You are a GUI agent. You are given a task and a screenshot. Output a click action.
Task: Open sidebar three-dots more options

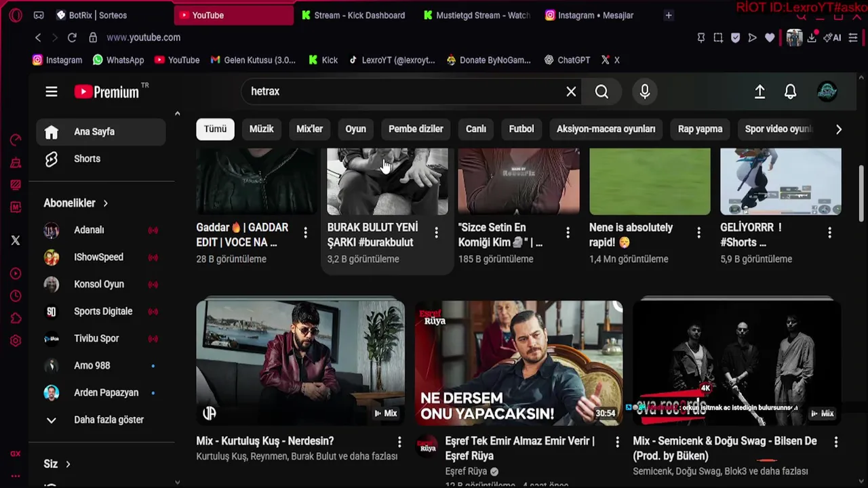pos(16,476)
